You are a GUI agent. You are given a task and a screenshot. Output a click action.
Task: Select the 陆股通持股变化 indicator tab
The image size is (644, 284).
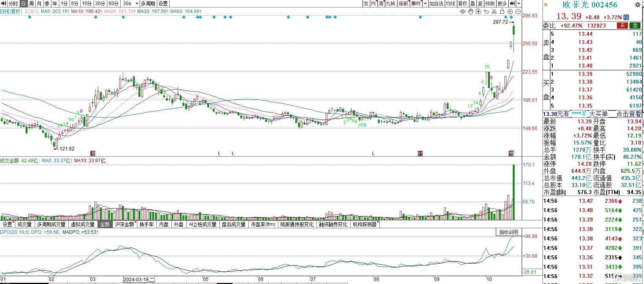(297, 224)
